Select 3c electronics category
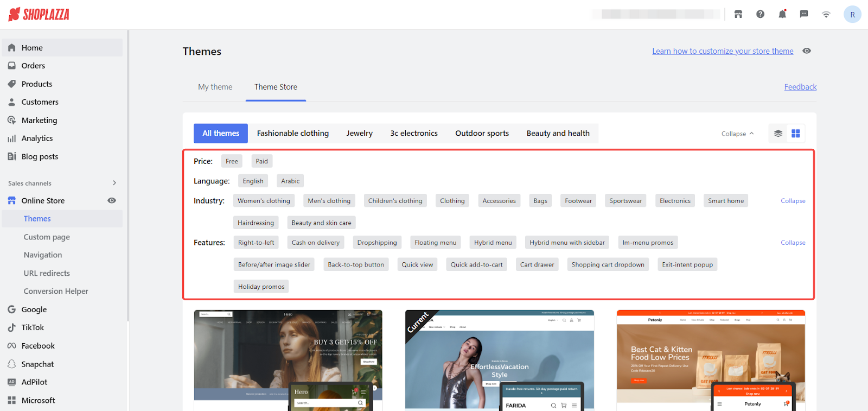Screen dimensions: 868x411 tap(414, 134)
